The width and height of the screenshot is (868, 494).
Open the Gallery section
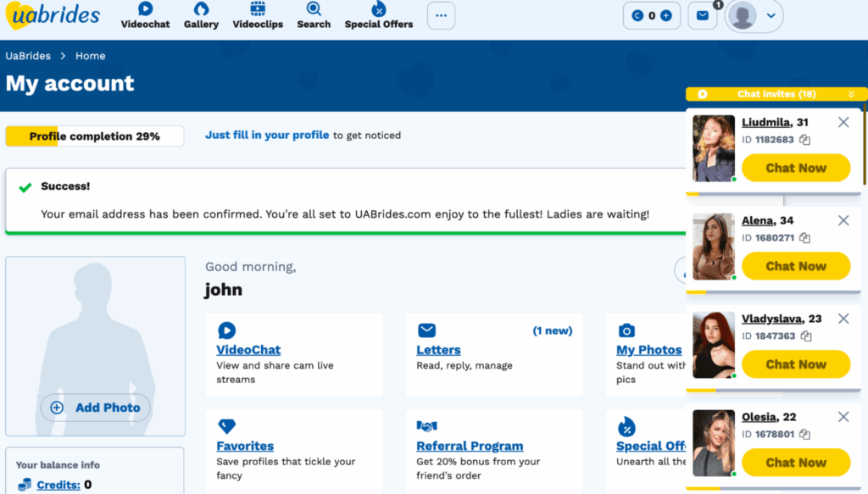201,15
